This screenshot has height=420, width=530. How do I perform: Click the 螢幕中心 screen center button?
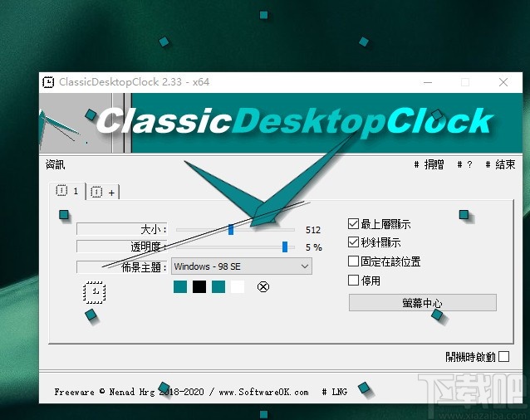423,302
